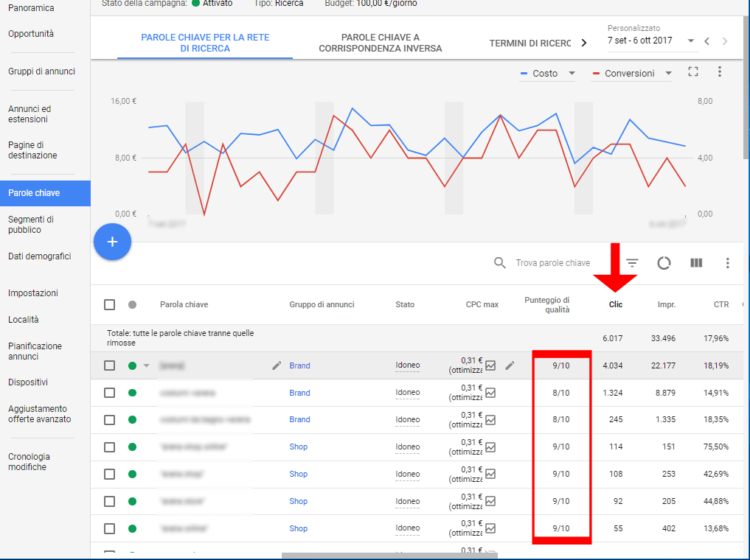
Task: Edit the first keyword with pencil icon
Action: coord(277,365)
